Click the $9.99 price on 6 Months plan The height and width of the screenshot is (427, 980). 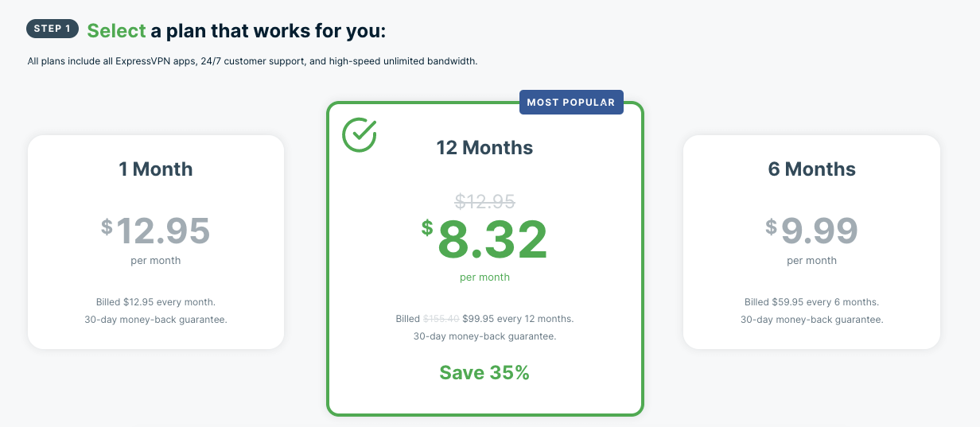pyautogui.click(x=811, y=231)
